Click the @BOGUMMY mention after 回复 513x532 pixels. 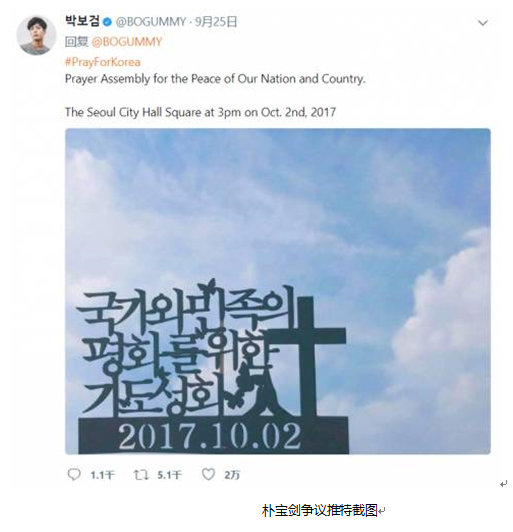[x=127, y=42]
